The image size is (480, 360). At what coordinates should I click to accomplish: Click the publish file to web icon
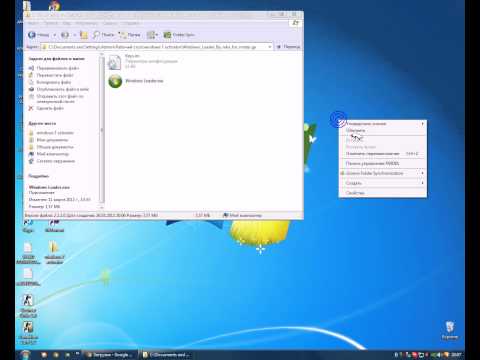(x=31, y=89)
